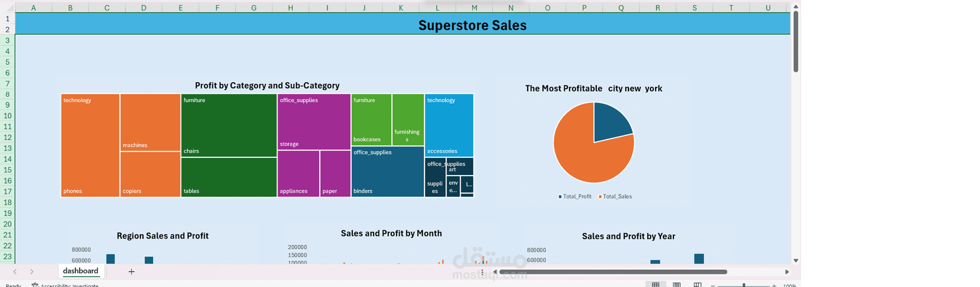Select the blue Total_Profit pie slice
This screenshot has width=980, height=287.
[610, 124]
